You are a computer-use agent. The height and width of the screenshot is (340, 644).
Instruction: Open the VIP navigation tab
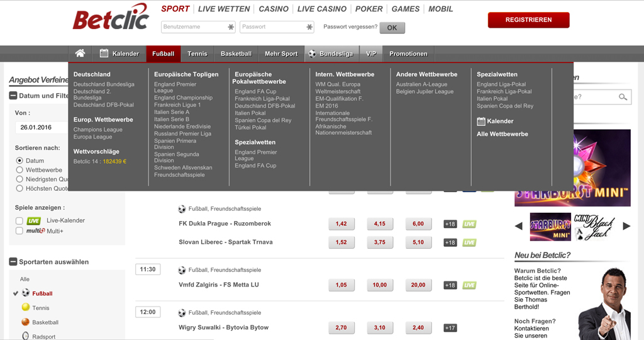[371, 54]
